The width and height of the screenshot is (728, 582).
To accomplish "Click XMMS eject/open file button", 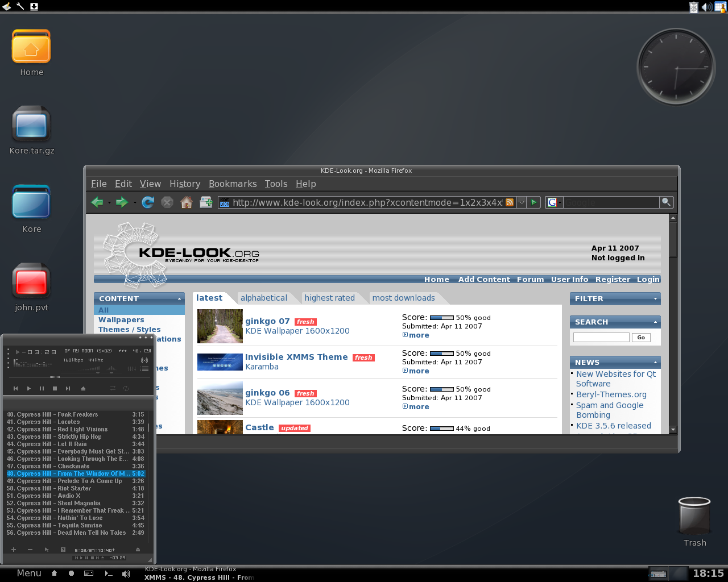I will [x=83, y=389].
